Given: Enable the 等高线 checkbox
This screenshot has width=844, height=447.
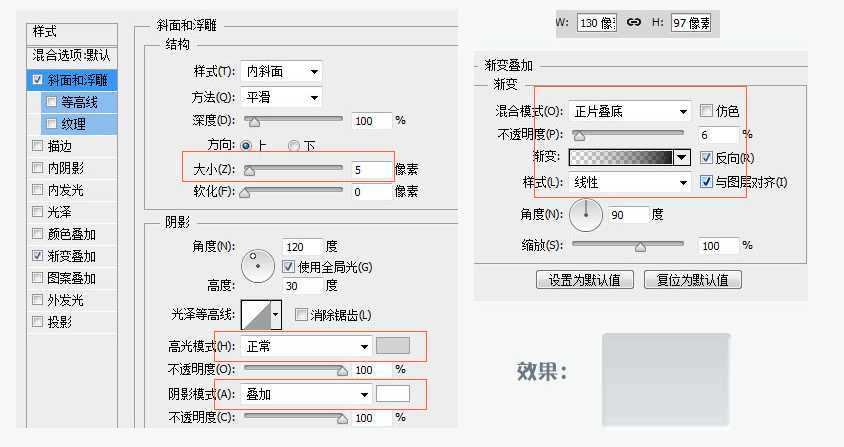Looking at the screenshot, I should pos(51,102).
